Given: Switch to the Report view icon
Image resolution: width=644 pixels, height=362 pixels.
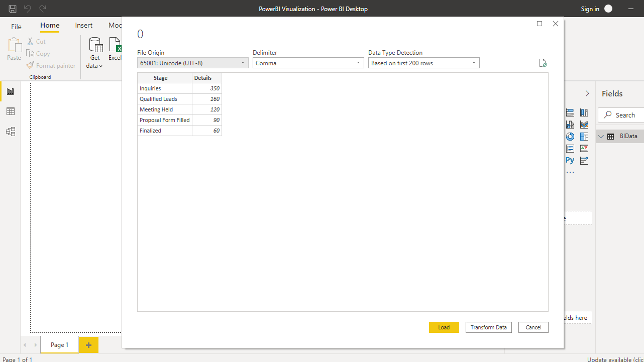Looking at the screenshot, I should click(10, 91).
